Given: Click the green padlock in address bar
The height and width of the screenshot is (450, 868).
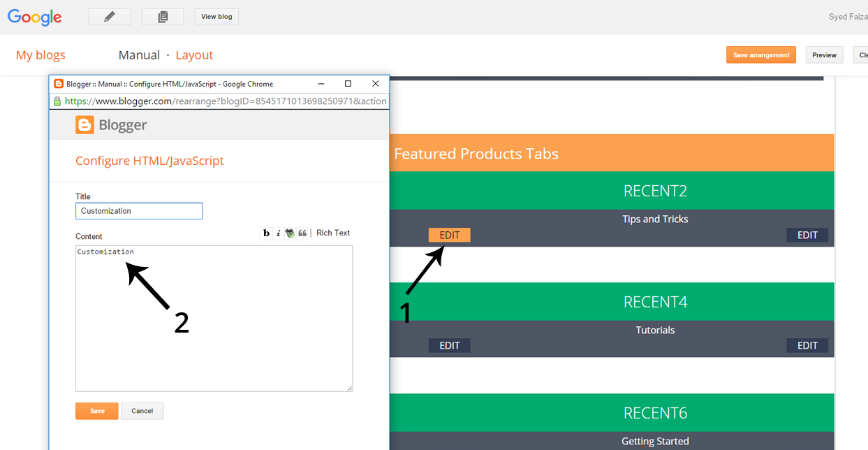Looking at the screenshot, I should tap(57, 101).
